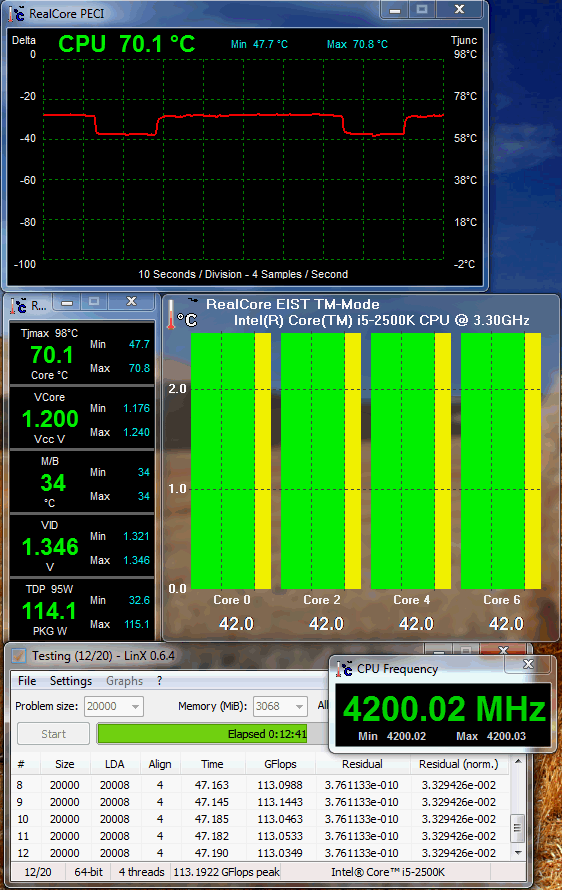Select result row 9 with time 47.145
562x890 pixels.
click(x=261, y=802)
